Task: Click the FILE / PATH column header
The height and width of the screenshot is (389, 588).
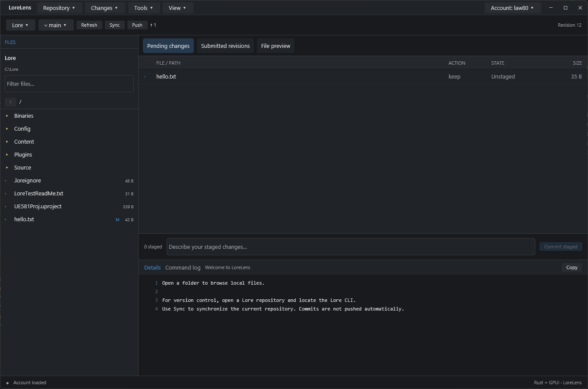Action: click(168, 63)
